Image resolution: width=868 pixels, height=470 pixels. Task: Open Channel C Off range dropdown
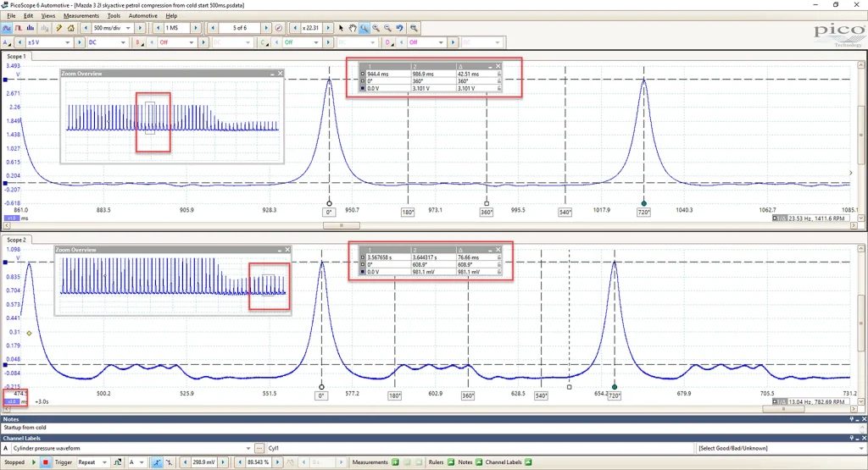tap(316, 42)
